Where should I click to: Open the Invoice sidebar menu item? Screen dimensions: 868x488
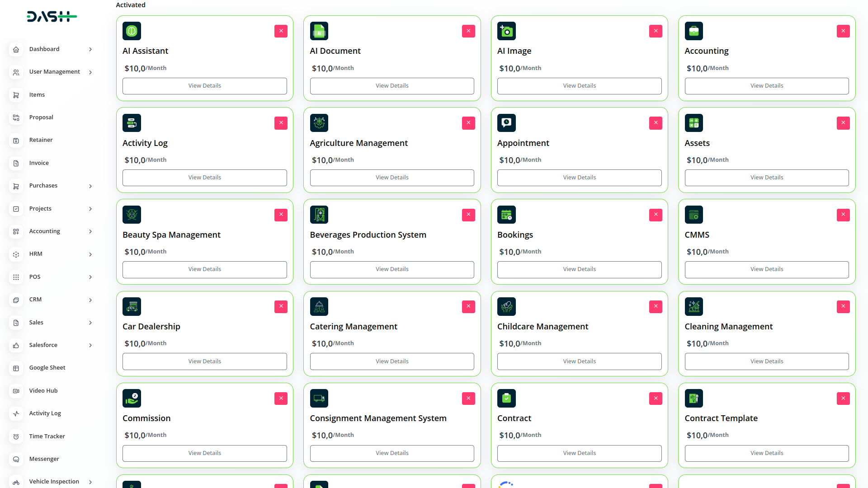coord(39,163)
